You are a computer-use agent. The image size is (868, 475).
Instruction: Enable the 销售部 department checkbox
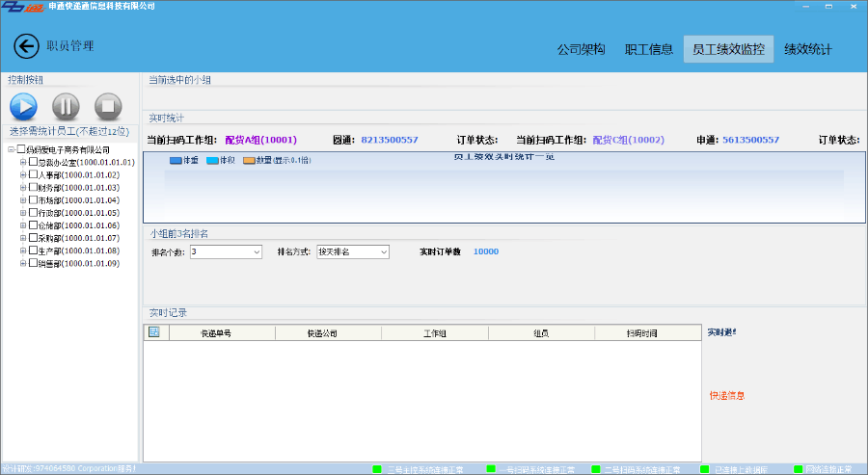click(34, 263)
